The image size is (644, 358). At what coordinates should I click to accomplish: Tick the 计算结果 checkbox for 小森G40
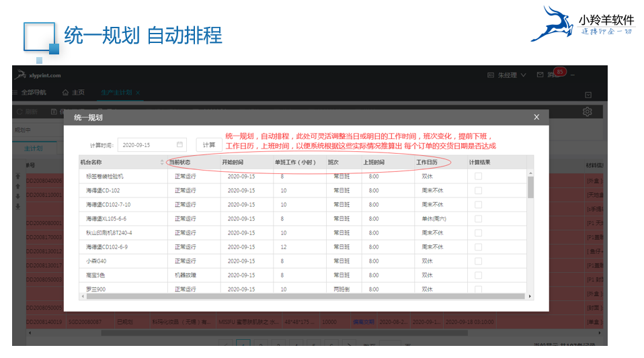pyautogui.click(x=478, y=261)
